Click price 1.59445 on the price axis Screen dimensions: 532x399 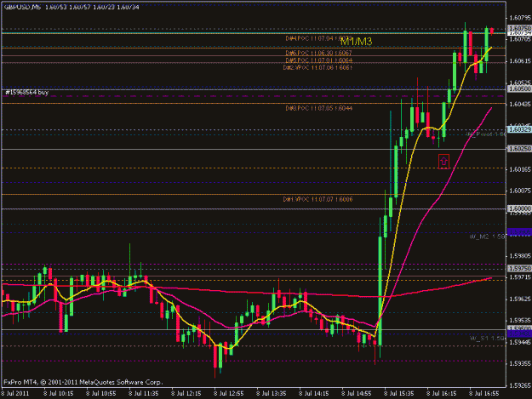coord(520,342)
